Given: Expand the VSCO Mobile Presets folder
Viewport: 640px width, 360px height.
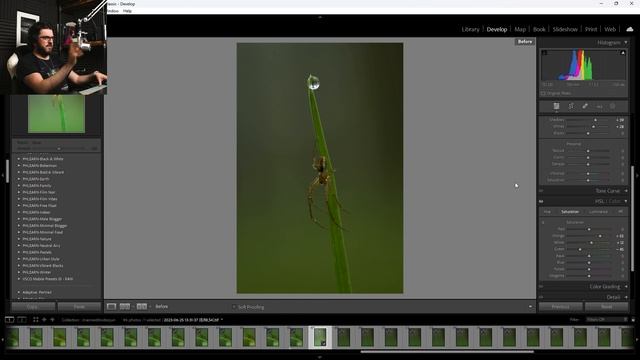Looking at the screenshot, I should [x=19, y=279].
